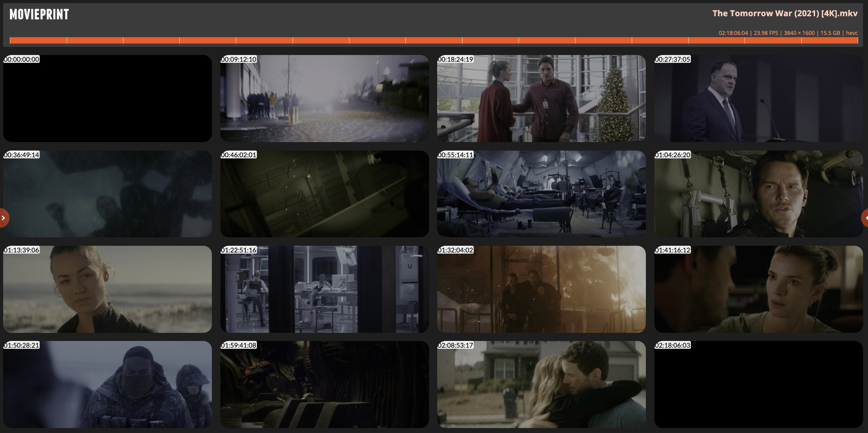The width and height of the screenshot is (868, 433).
Task: Select the foggy street thumbnail at 00:09:12:10
Action: (324, 98)
